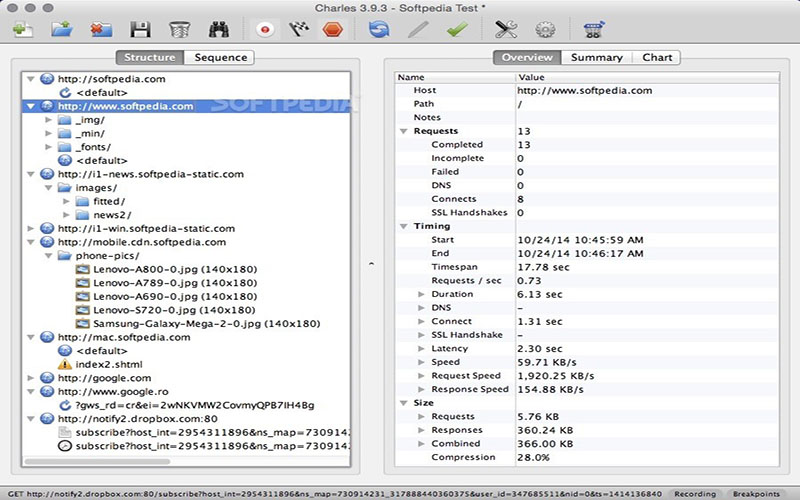The width and height of the screenshot is (800, 500).
Task: Select the <default> entry under mac.softpedia.com
Action: coord(102,351)
